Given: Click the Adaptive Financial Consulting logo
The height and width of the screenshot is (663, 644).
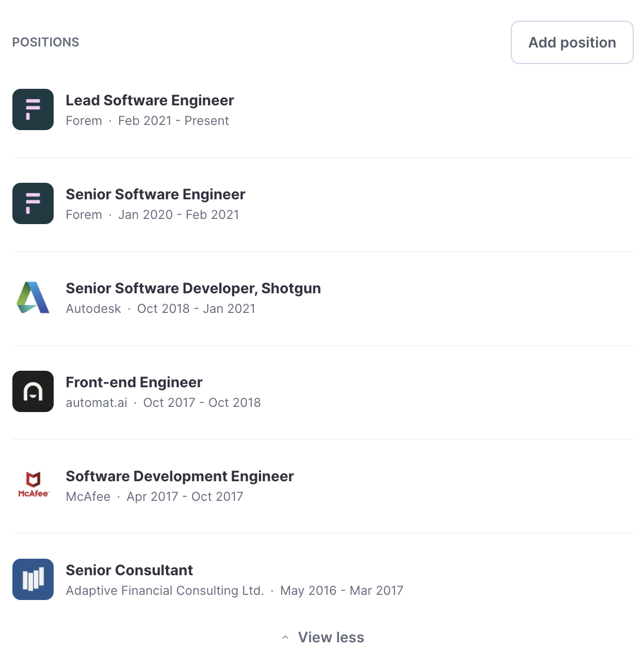Looking at the screenshot, I should pos(33,579).
